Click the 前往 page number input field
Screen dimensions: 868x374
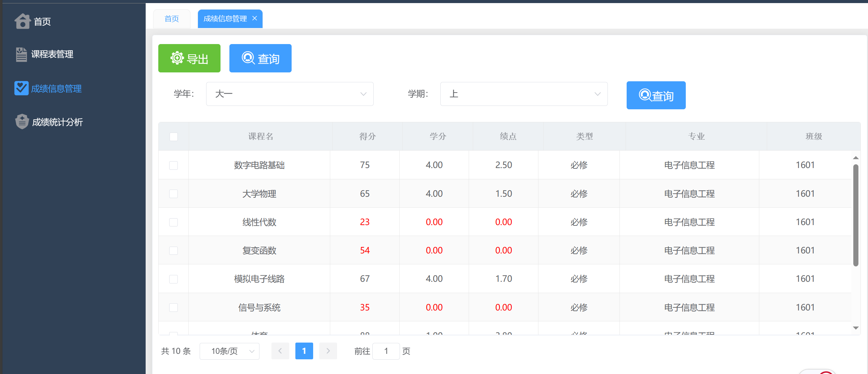click(x=386, y=351)
